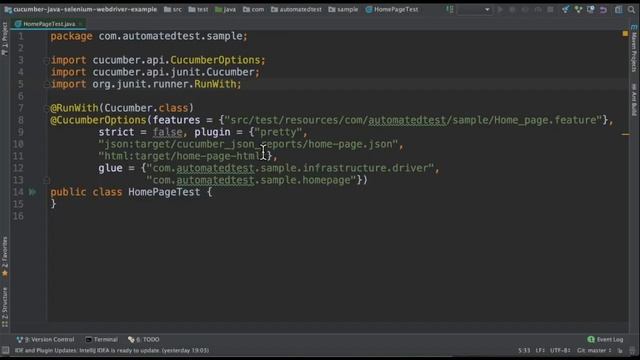Click the com folder breadcrumb

point(253,9)
